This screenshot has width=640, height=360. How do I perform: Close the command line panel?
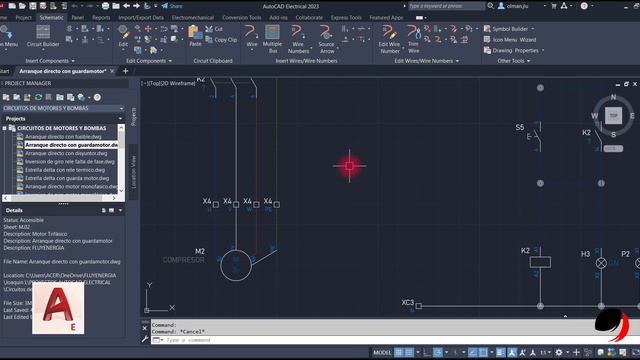point(145,328)
